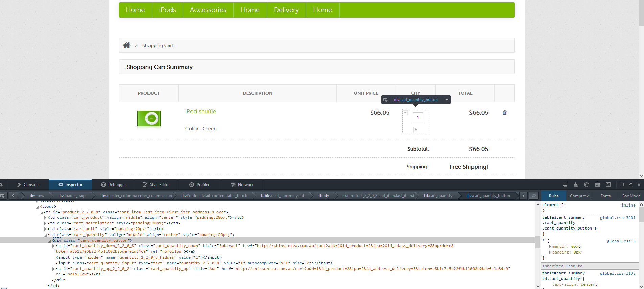Go to Accessories in the green navigation
This screenshot has height=289, width=644.
tap(208, 10)
